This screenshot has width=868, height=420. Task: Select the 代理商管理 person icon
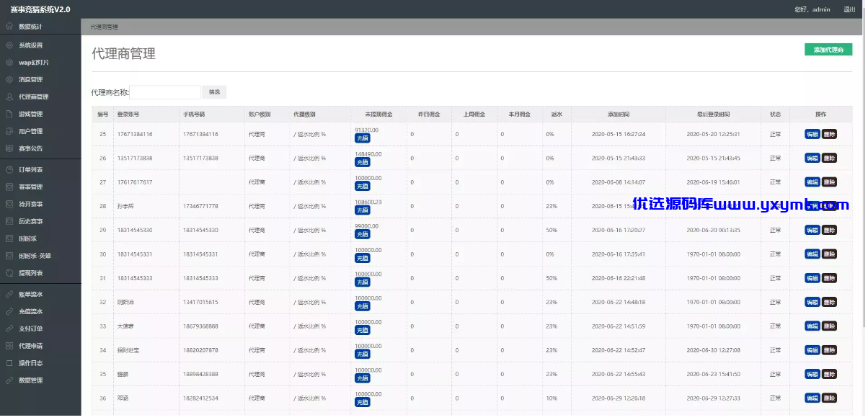(x=9, y=97)
